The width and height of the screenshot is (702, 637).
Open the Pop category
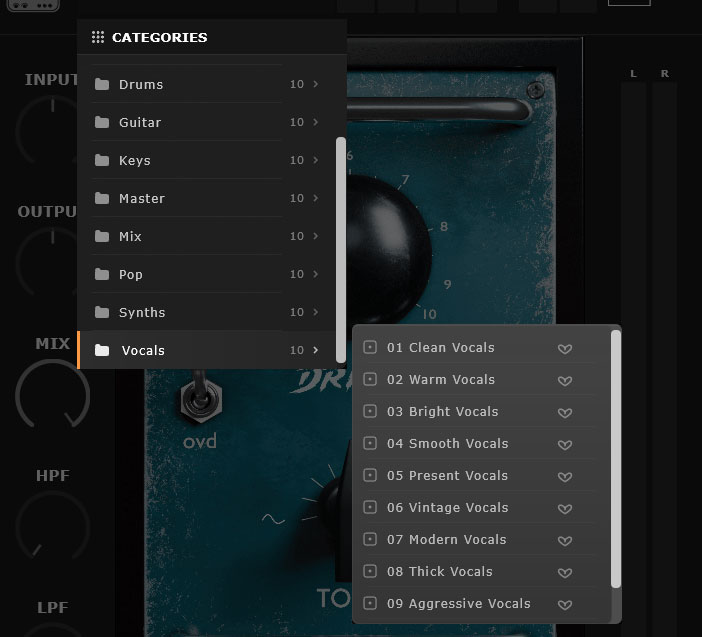tap(131, 275)
